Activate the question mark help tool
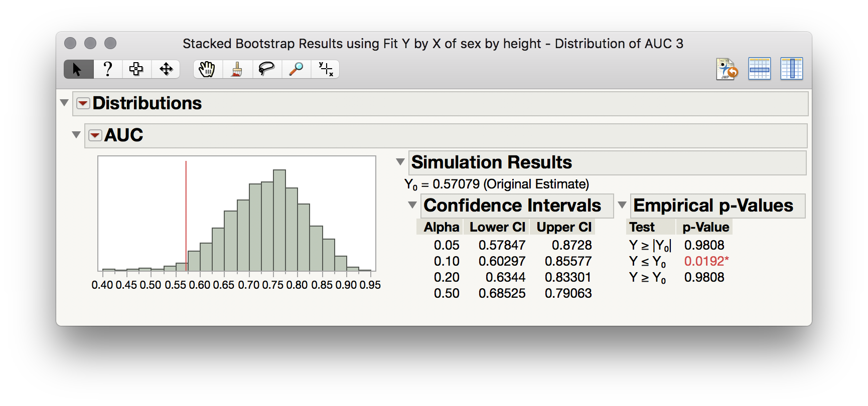The width and height of the screenshot is (868, 406). click(x=107, y=69)
